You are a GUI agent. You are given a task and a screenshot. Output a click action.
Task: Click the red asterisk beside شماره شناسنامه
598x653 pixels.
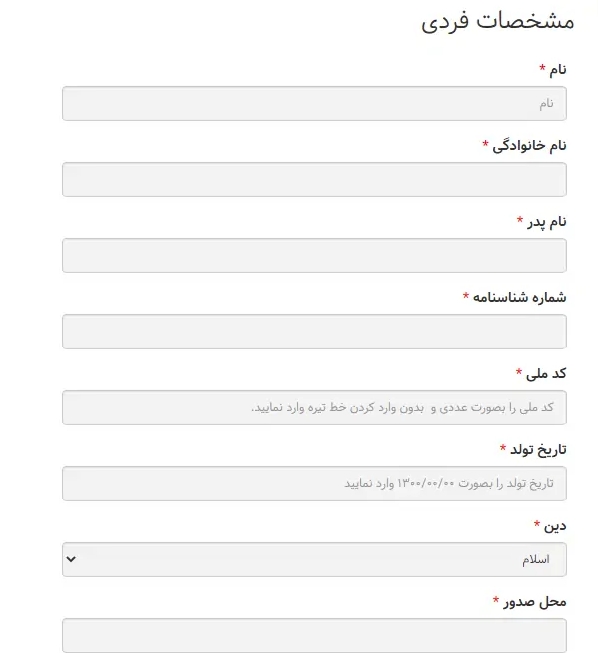click(466, 296)
